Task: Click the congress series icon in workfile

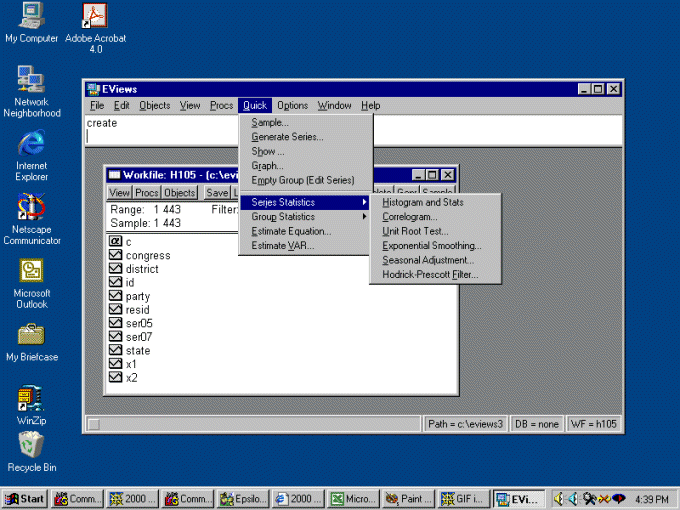Action: 115,256
